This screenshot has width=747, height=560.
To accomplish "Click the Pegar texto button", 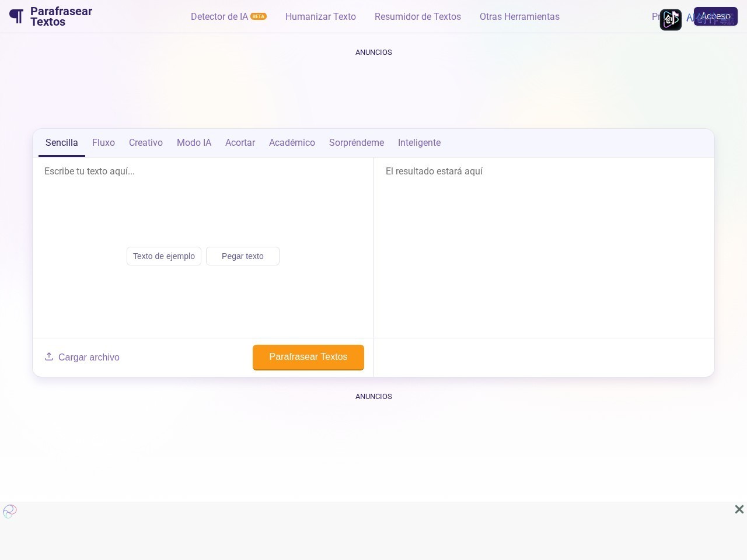I will click(243, 256).
